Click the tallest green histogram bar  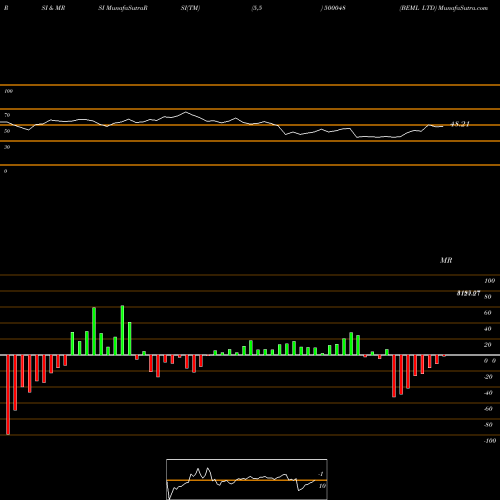(122, 330)
